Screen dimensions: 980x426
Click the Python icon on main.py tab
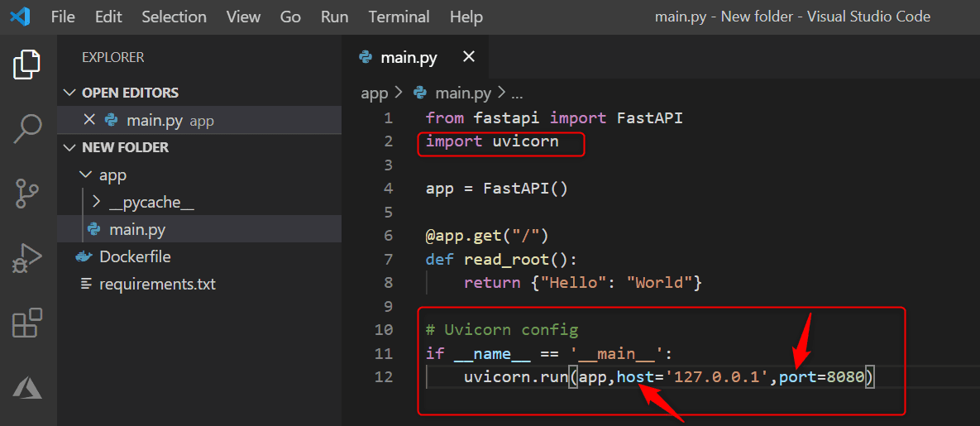pos(366,58)
